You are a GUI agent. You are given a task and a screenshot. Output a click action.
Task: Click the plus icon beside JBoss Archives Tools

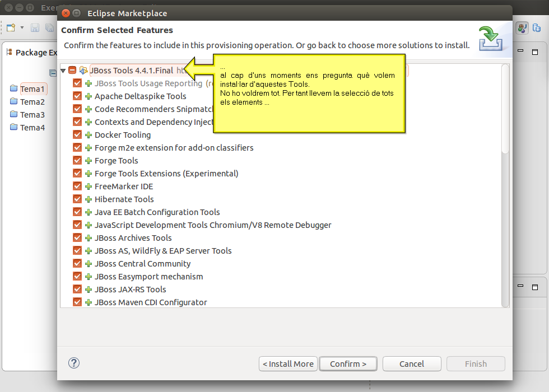[89, 238]
